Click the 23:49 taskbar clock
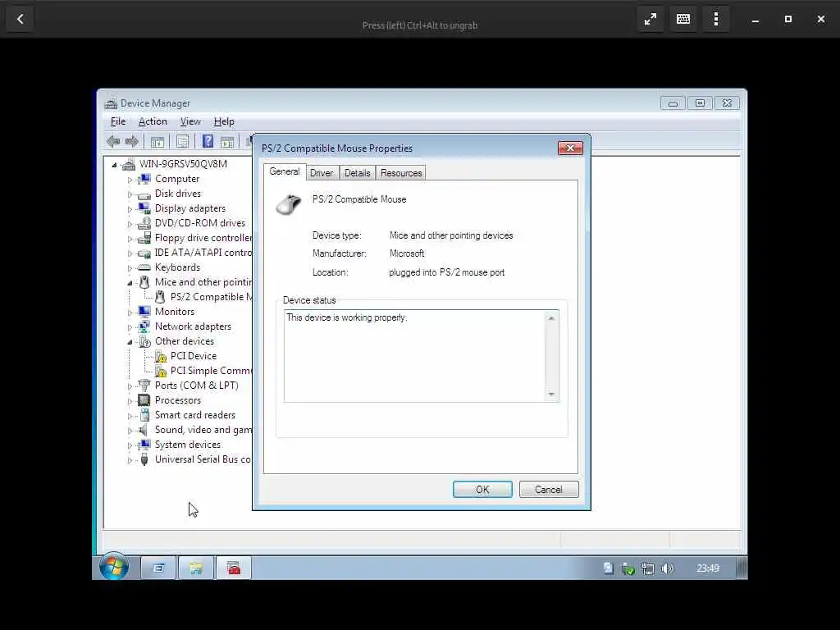840x630 pixels. point(708,568)
